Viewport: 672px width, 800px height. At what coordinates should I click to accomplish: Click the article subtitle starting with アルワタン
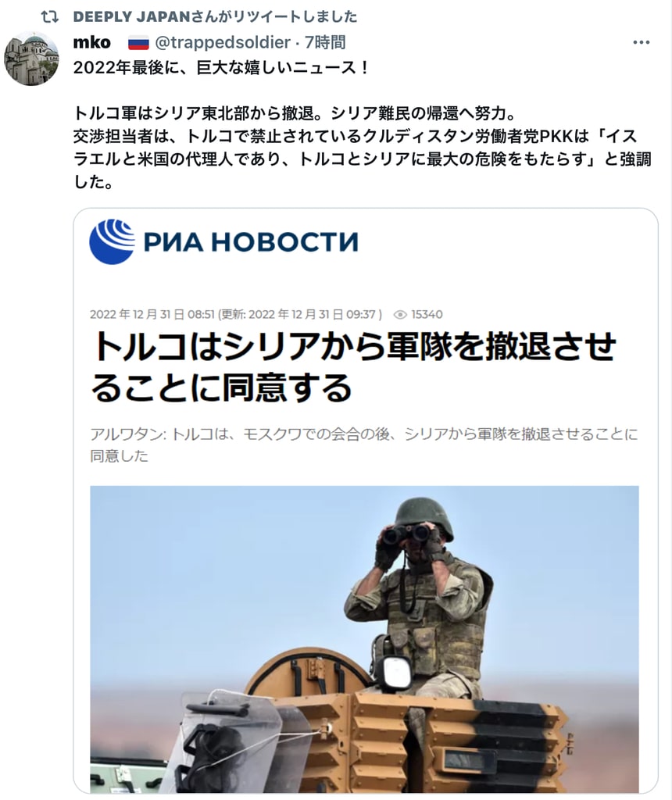(x=364, y=445)
